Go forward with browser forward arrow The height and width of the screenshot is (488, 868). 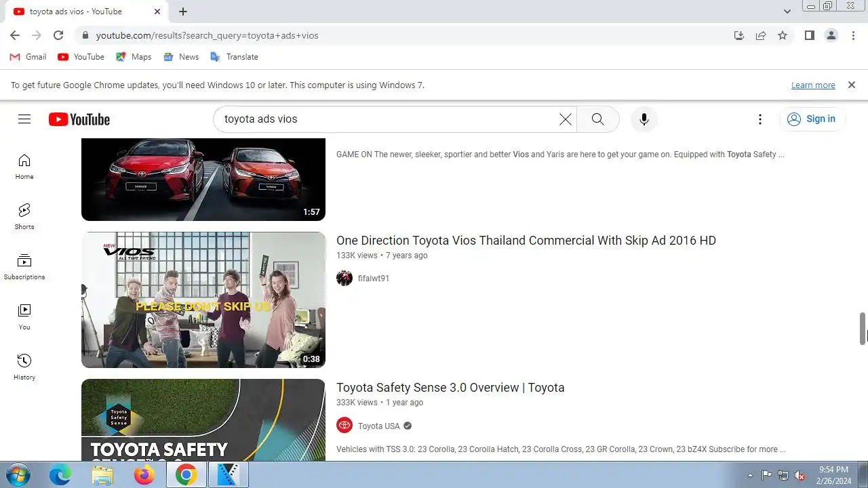tap(37, 35)
